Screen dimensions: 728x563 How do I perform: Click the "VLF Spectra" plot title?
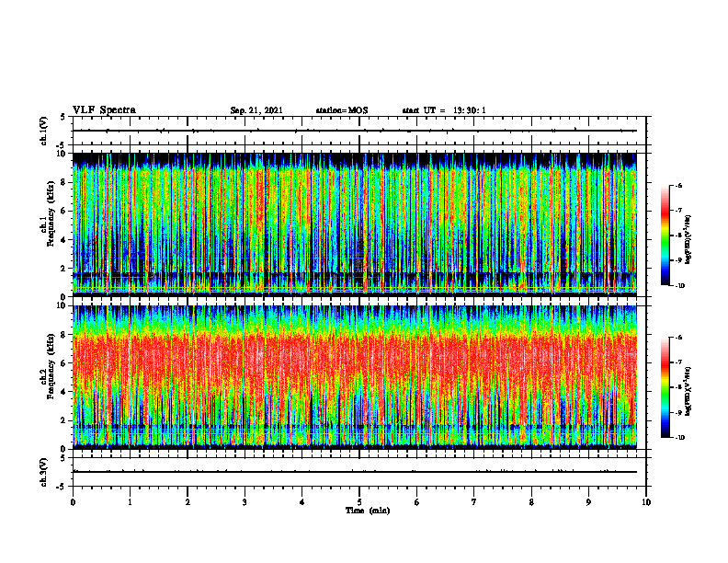click(104, 110)
